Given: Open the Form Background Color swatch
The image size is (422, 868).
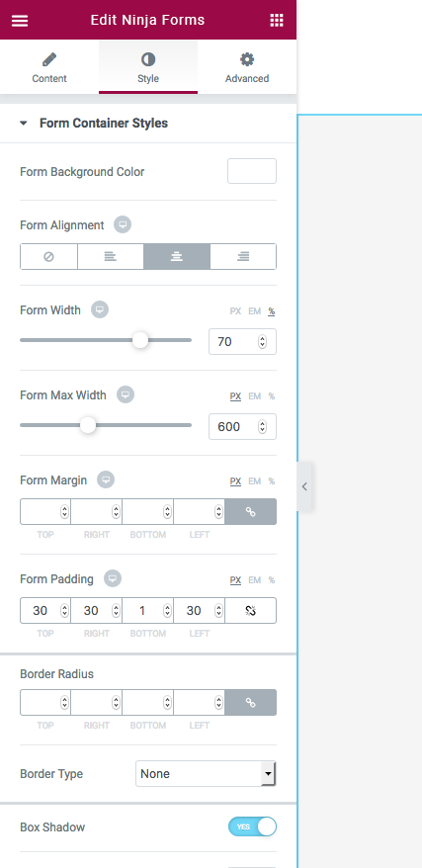Looking at the screenshot, I should [252, 171].
